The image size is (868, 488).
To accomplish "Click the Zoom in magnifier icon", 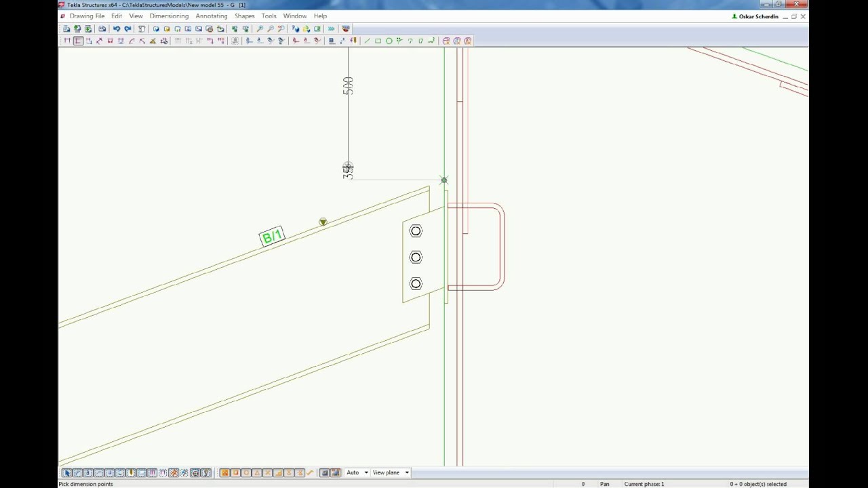I will (x=260, y=28).
